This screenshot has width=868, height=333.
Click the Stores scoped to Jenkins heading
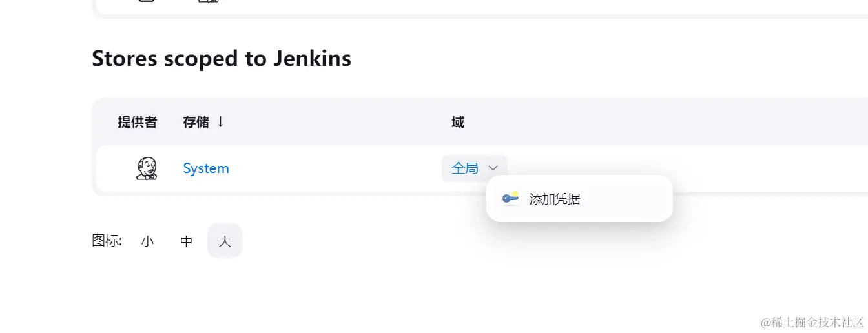(x=222, y=58)
